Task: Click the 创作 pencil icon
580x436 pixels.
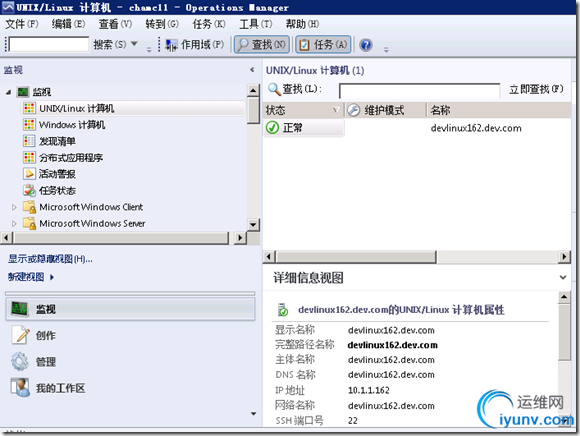Action: click(x=20, y=335)
